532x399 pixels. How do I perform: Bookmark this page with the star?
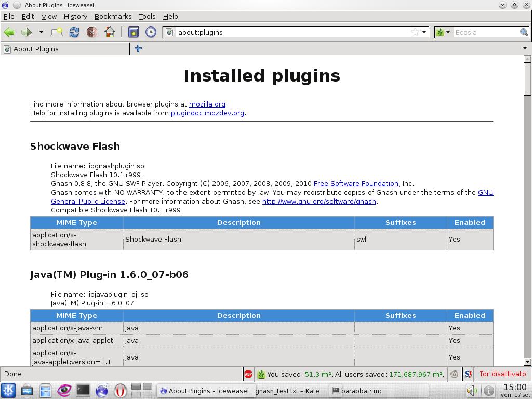pyautogui.click(x=415, y=32)
